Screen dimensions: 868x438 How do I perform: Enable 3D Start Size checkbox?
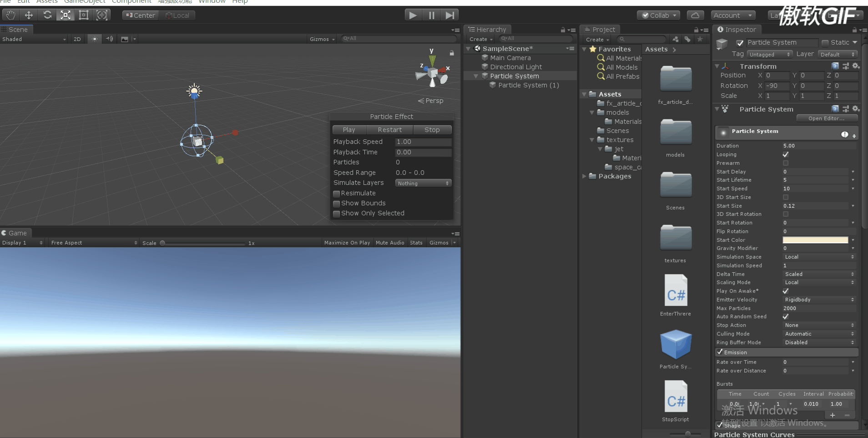pyautogui.click(x=786, y=197)
